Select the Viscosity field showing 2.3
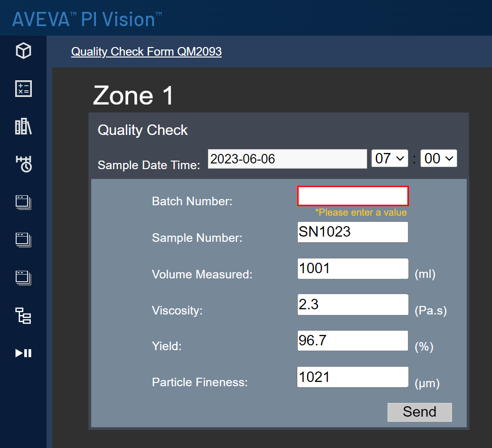This screenshot has height=448, width=492. click(x=352, y=305)
